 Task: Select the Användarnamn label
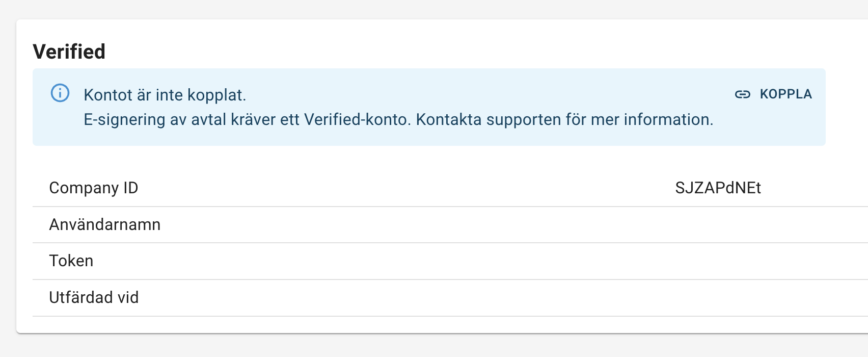tap(104, 224)
